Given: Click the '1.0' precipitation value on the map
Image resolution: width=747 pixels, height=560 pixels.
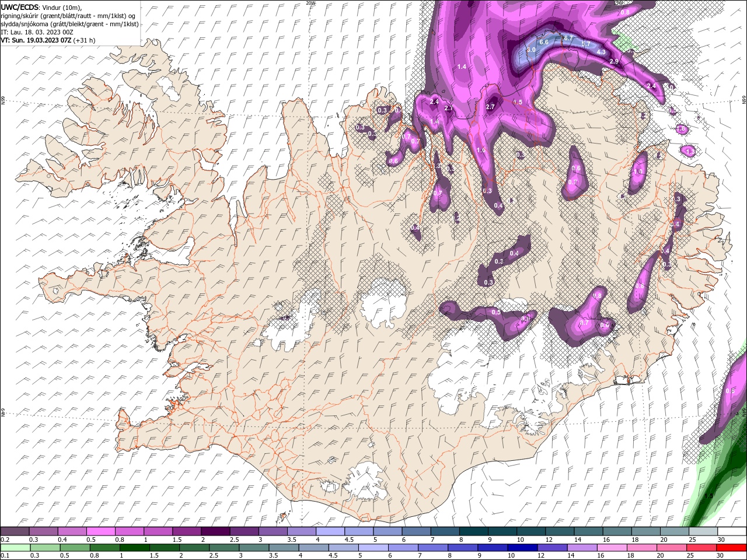Looking at the screenshot, I should (637, 171).
